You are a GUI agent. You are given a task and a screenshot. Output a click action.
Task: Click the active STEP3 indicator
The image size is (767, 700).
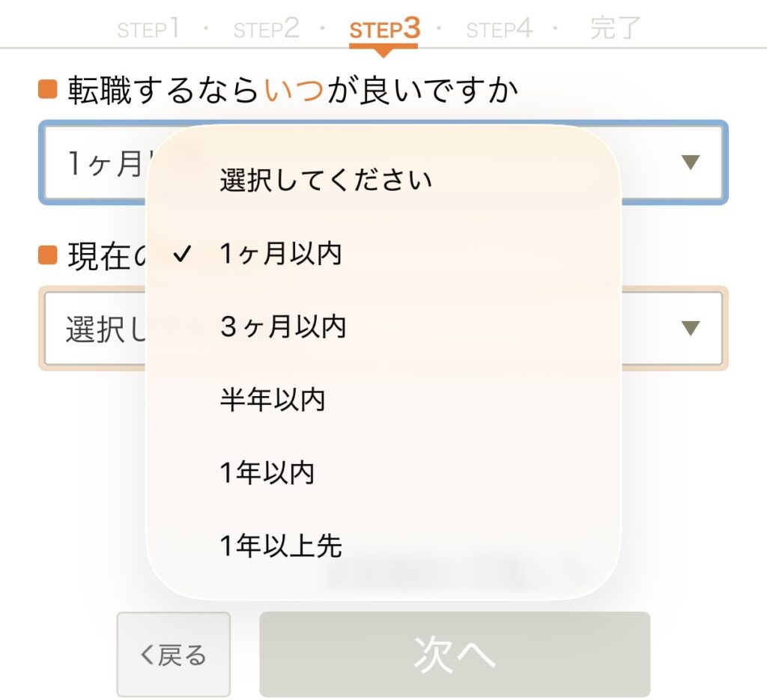(x=384, y=29)
